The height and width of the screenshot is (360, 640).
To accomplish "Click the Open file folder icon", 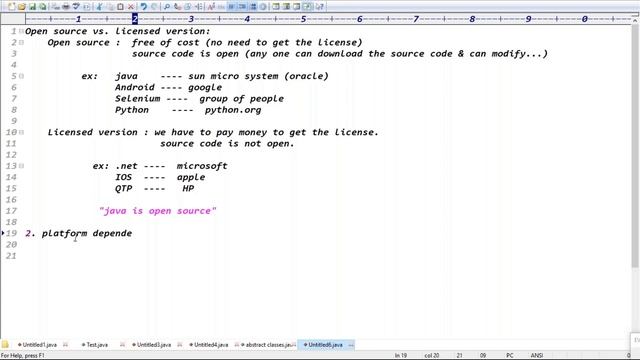I will [x=22, y=7].
